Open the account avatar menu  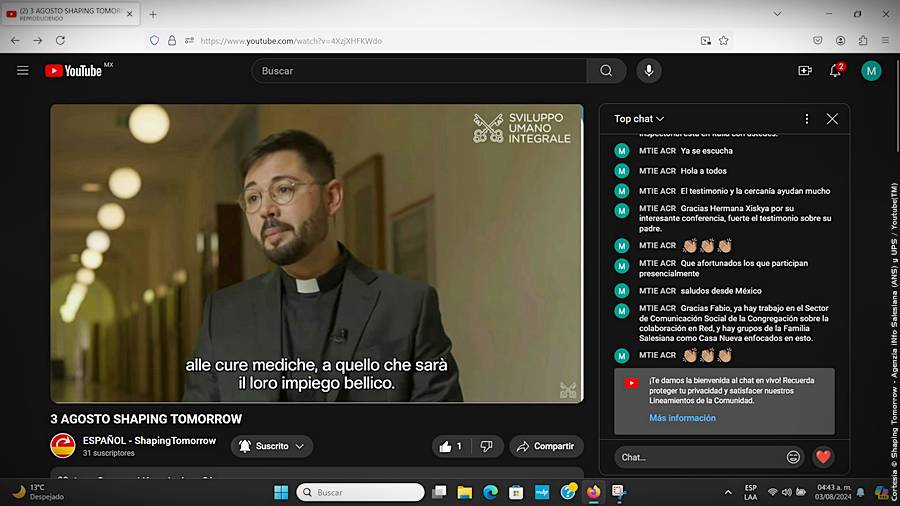(871, 71)
